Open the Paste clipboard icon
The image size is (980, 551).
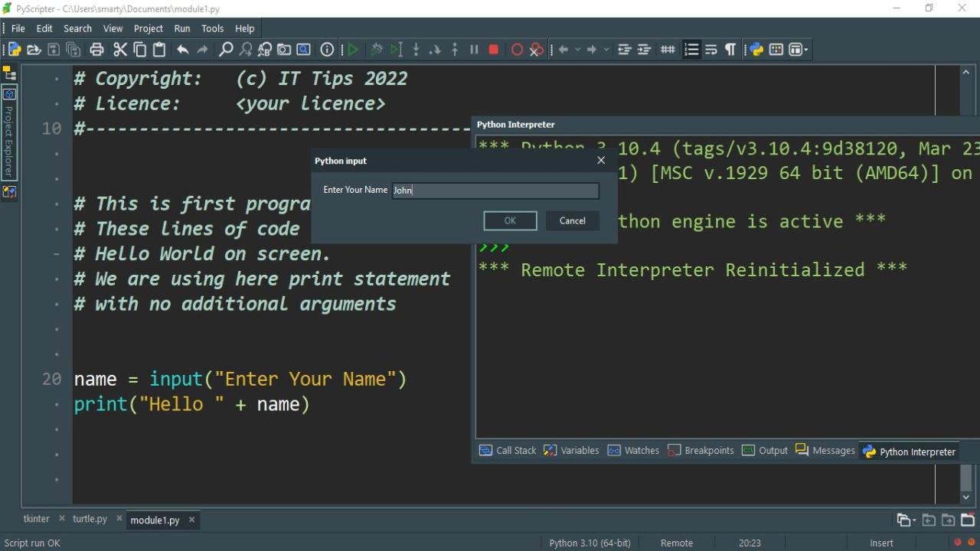click(x=159, y=50)
